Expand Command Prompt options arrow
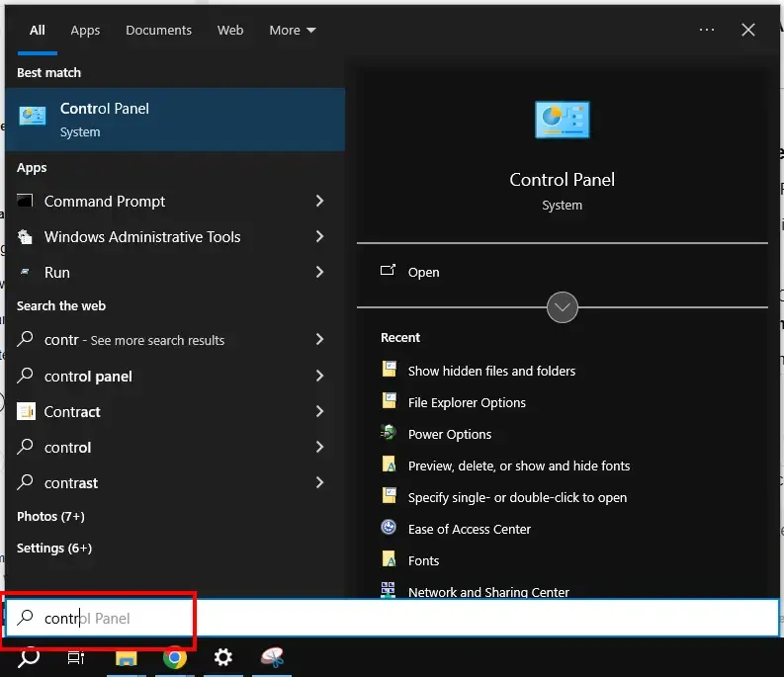This screenshot has width=784, height=677. point(320,201)
